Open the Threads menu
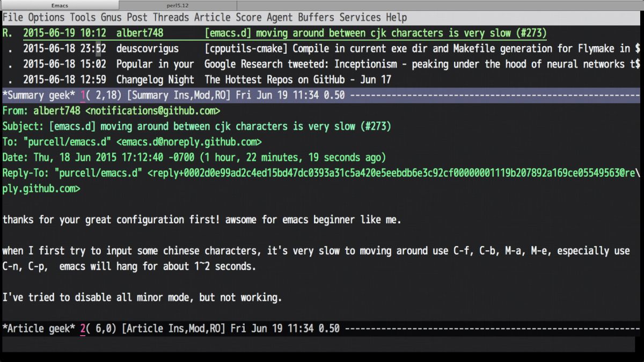 coord(171,17)
